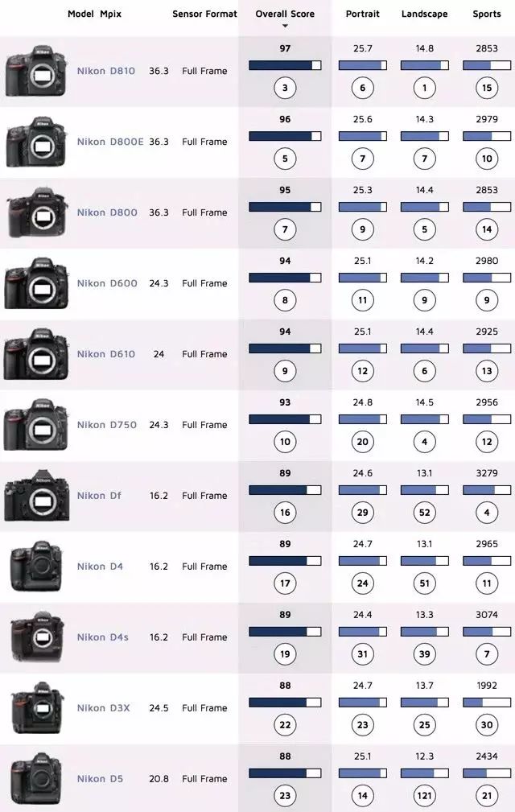
Task: Click the D810 landscape rank 1 circle
Action: click(x=424, y=88)
